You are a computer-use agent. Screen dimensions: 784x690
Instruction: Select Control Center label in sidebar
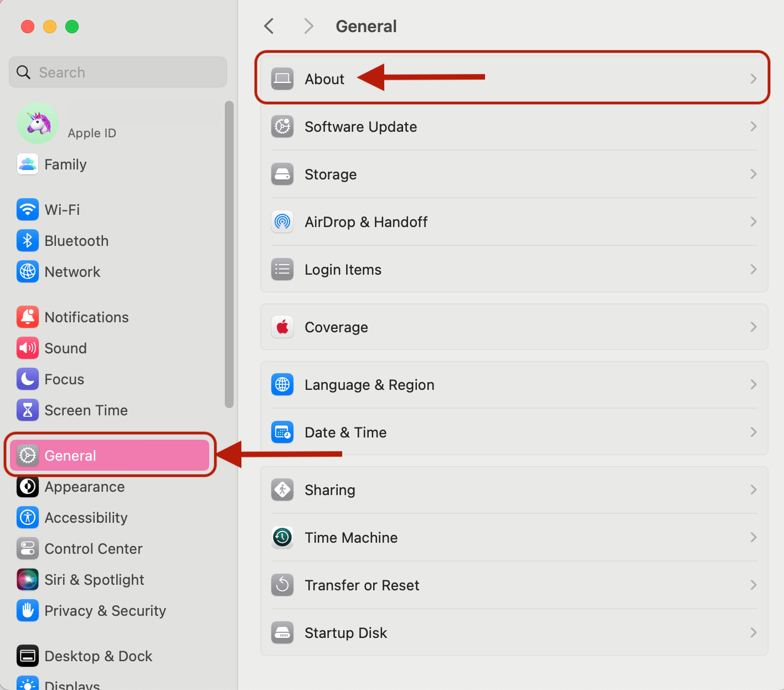(x=94, y=549)
